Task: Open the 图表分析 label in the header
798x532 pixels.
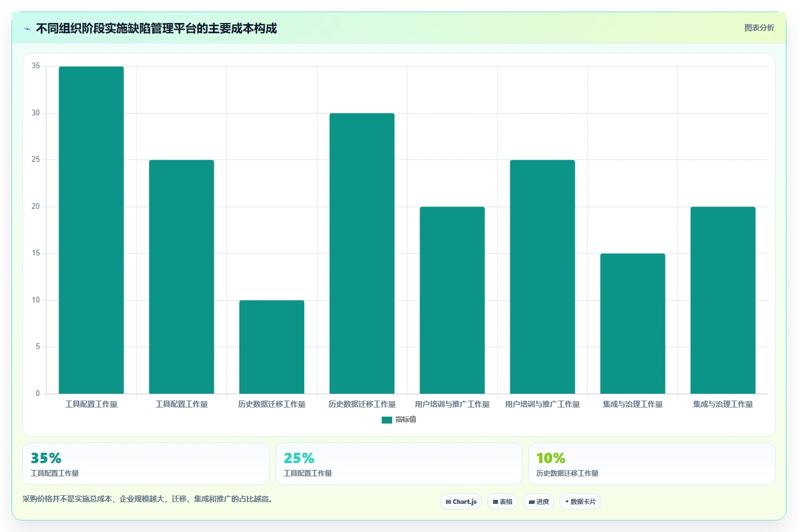Action: 759,28
